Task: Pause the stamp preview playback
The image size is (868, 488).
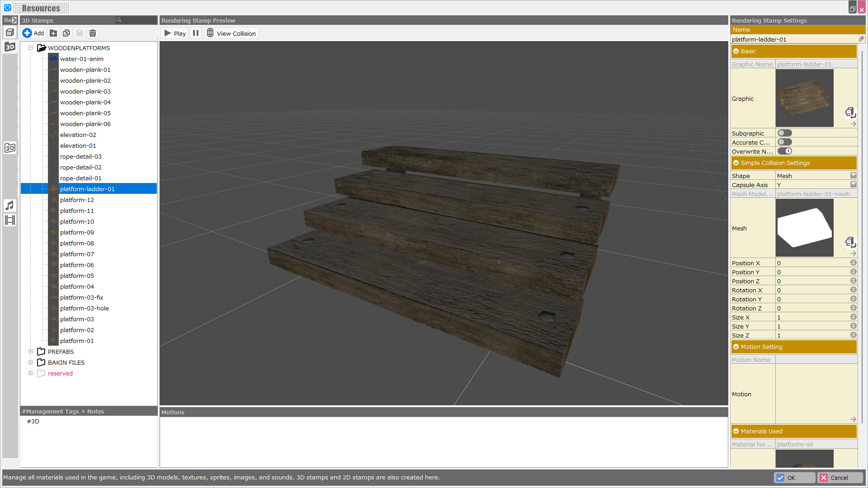Action: pos(196,33)
